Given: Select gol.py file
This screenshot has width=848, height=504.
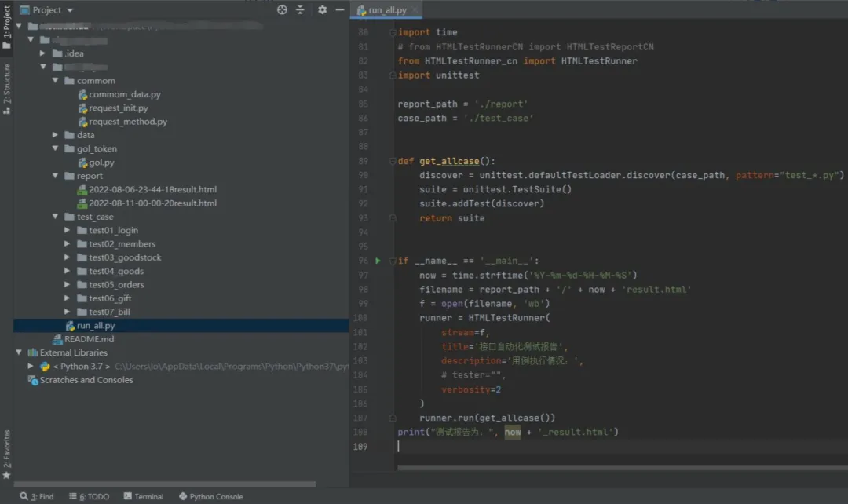Looking at the screenshot, I should 101,163.
